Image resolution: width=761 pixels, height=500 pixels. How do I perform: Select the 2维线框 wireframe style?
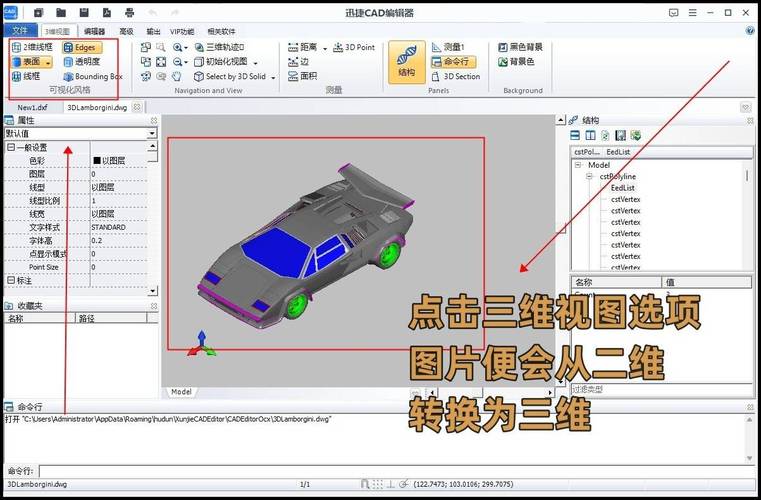point(32,47)
